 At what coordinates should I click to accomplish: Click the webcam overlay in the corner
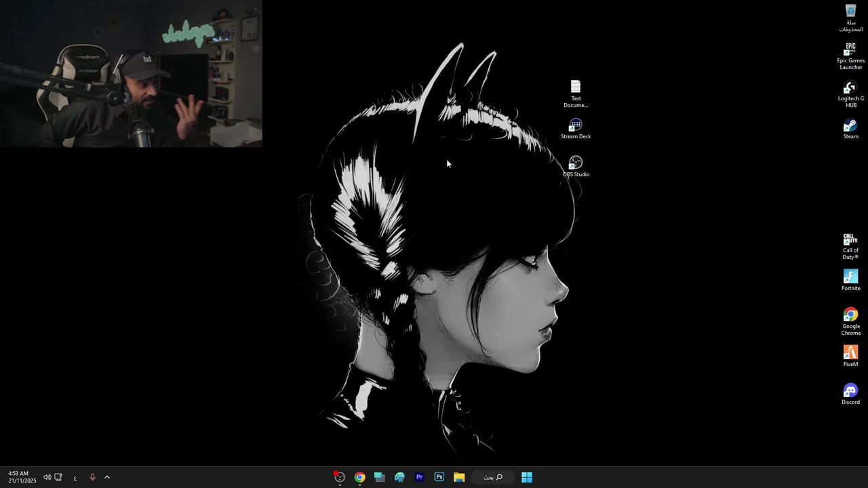pos(131,74)
